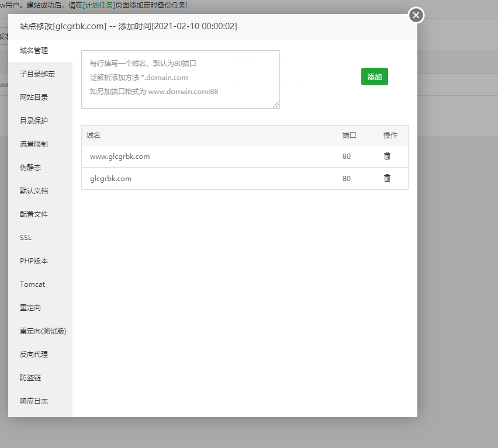498x448 pixels.
Task: Click the 域名 column header
Action: [94, 135]
